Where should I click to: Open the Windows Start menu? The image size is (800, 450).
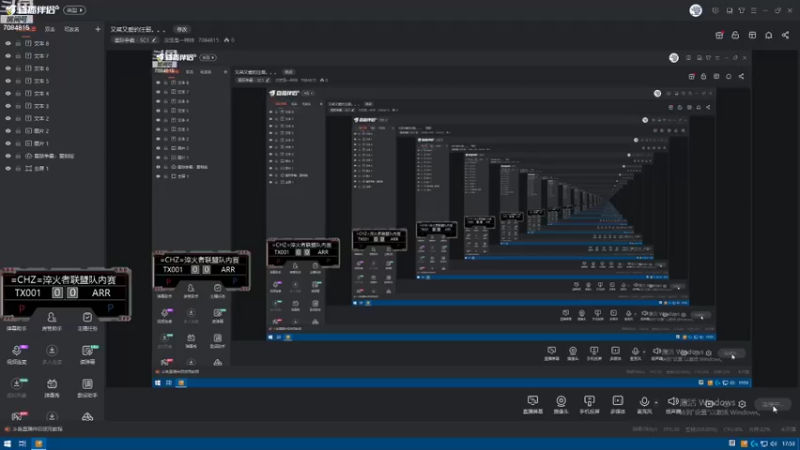tap(7, 444)
